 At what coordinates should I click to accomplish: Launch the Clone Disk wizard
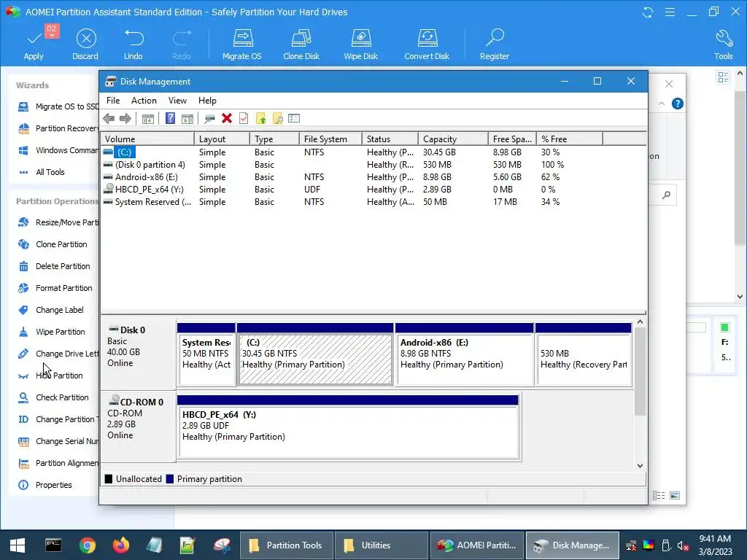click(x=301, y=44)
